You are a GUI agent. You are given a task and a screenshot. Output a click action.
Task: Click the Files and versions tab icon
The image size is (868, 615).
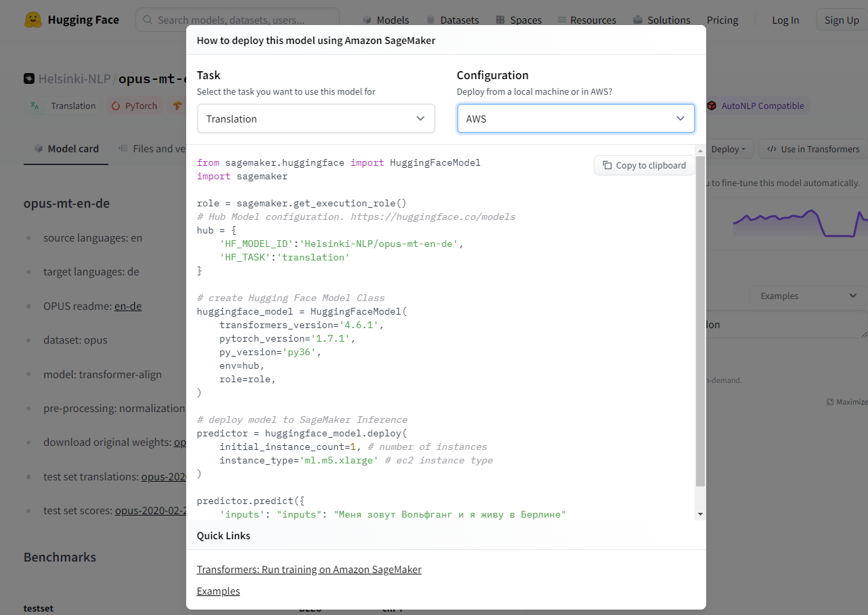[123, 149]
